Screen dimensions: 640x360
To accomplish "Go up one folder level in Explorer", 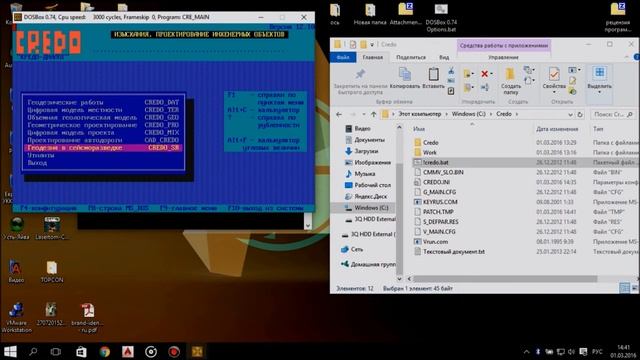I will pyautogui.click(x=373, y=114).
